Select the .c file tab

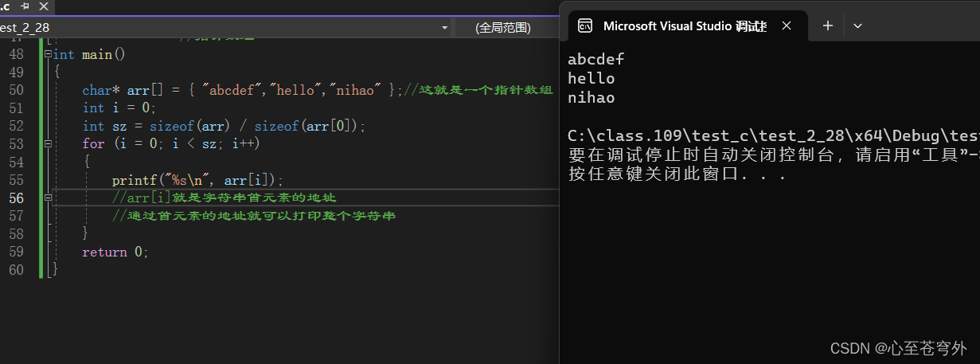(x=6, y=6)
